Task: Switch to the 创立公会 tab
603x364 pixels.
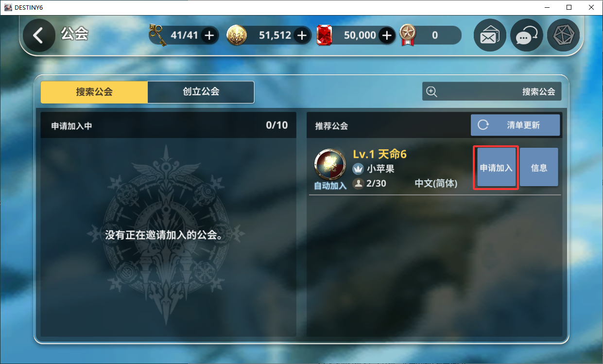Action: (201, 92)
